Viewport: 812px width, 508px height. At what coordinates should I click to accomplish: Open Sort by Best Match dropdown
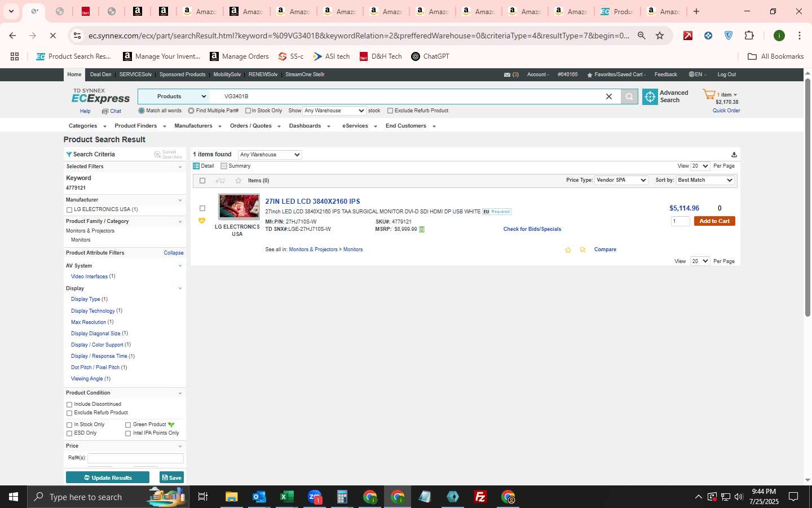click(705, 180)
